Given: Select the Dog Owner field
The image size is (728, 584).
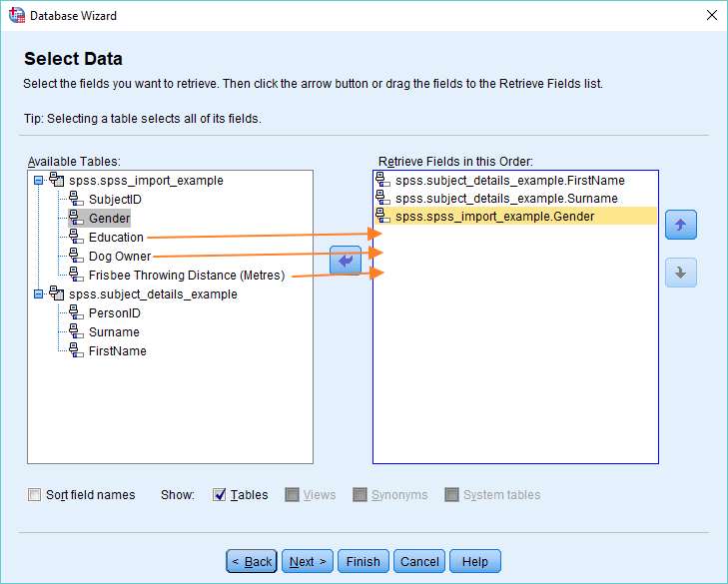Looking at the screenshot, I should tap(120, 257).
